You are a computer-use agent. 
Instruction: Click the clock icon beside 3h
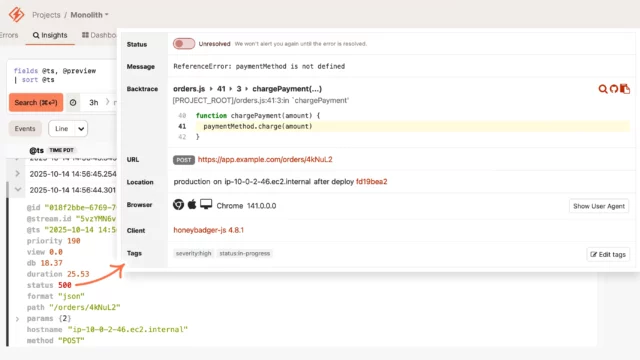pos(73,102)
